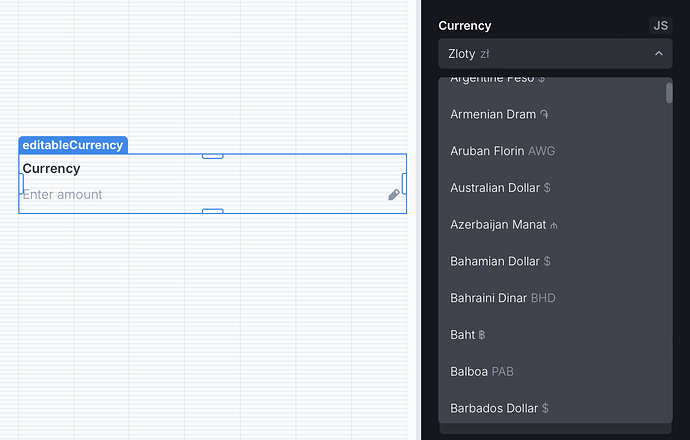690x440 pixels.
Task: Select Armenian Dram from the list
Action: 555,114
